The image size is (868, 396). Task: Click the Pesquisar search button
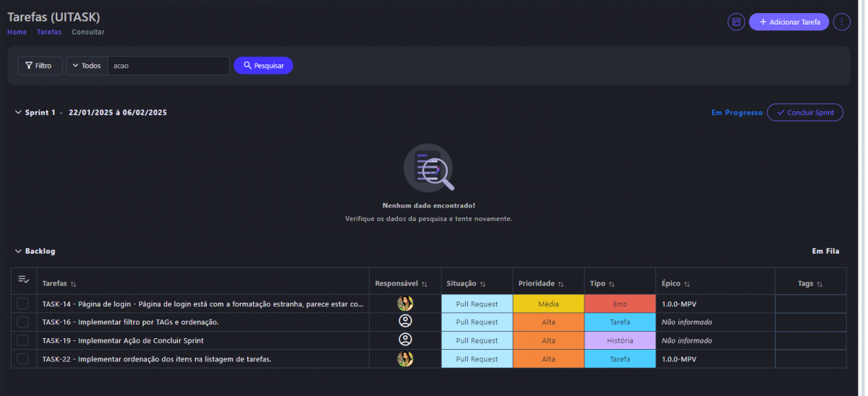pos(263,66)
